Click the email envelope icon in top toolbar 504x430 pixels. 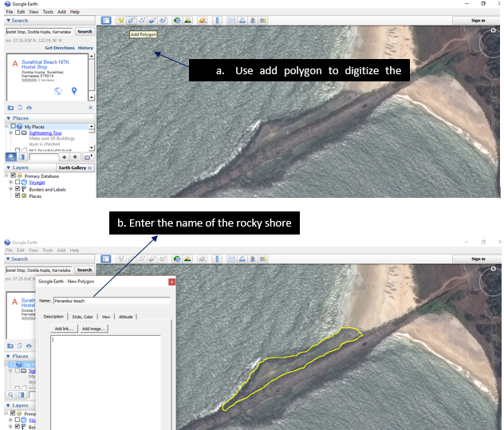(232, 19)
